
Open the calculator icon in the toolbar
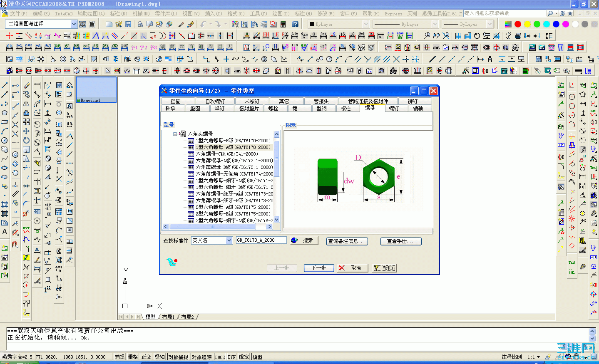(x=283, y=24)
